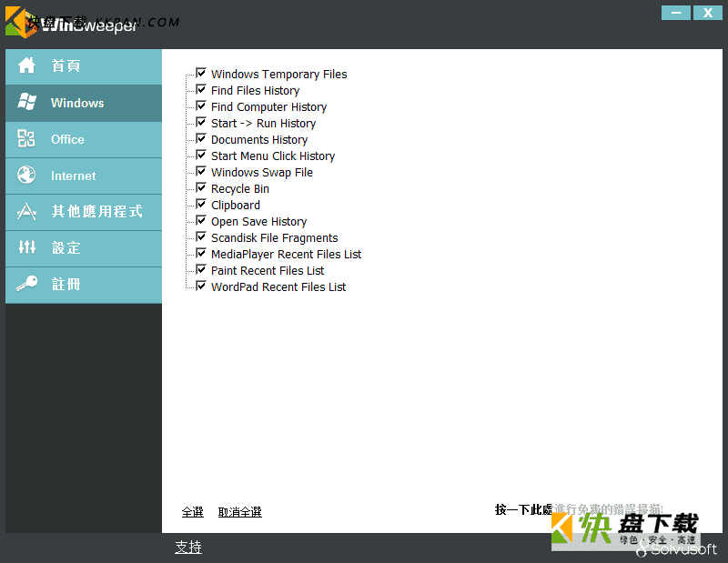728x563 pixels.
Task: Click the 全選 select all link
Action: [x=193, y=512]
